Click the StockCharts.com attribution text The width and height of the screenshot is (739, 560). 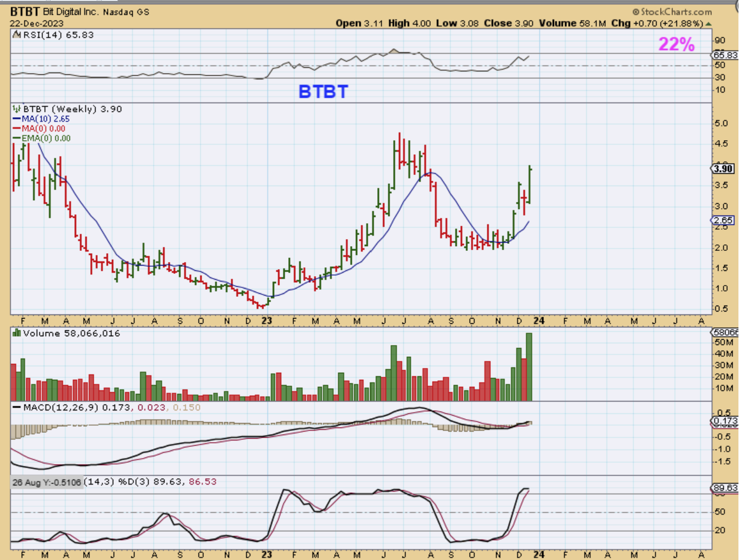point(672,12)
